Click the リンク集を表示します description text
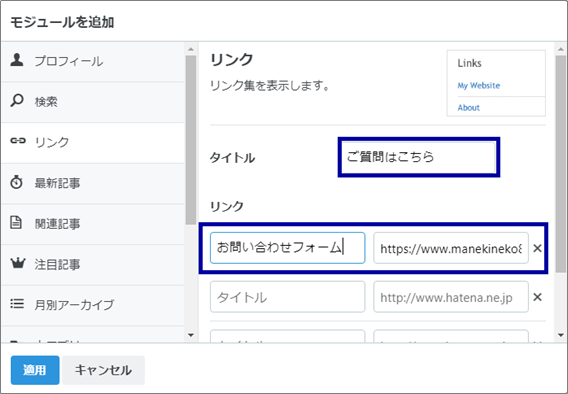 (270, 86)
